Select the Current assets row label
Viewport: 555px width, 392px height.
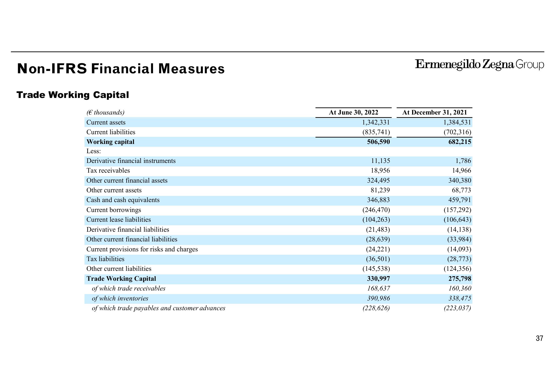pyautogui.click(x=106, y=122)
